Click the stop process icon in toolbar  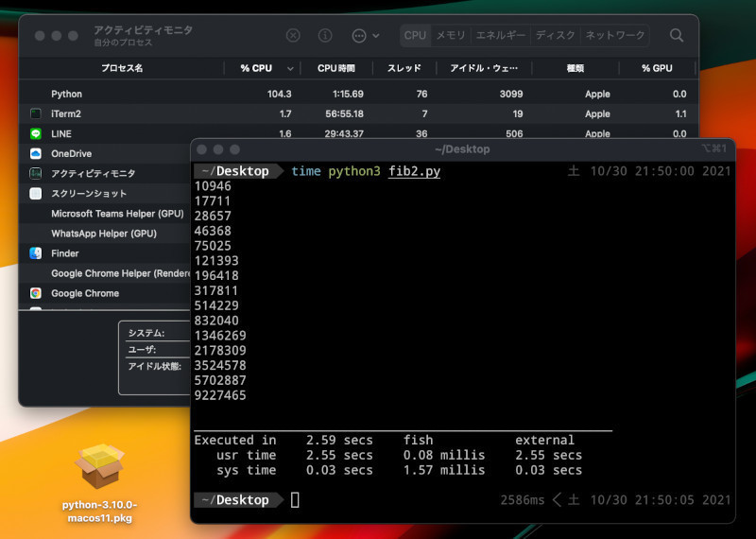(293, 35)
